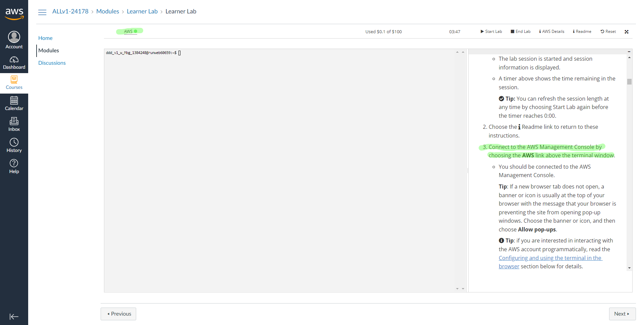This screenshot has width=644, height=325.
Task: Collapse the global navigation sidebar
Action: [14, 317]
